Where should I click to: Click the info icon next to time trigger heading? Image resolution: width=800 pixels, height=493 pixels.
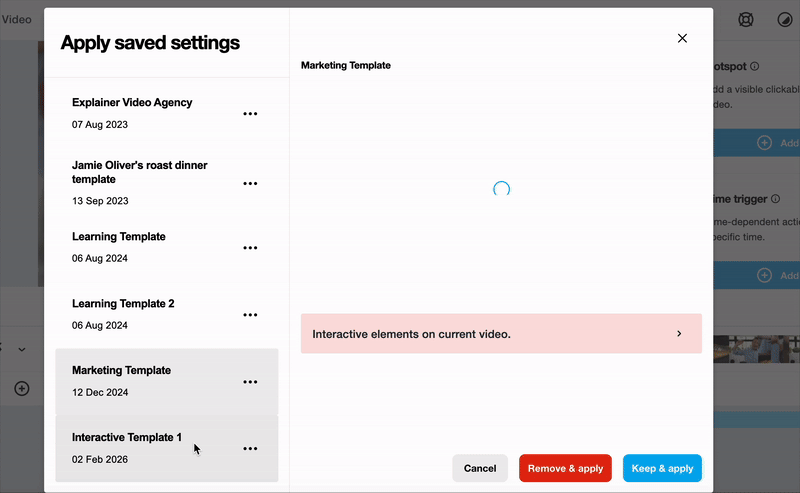click(776, 199)
